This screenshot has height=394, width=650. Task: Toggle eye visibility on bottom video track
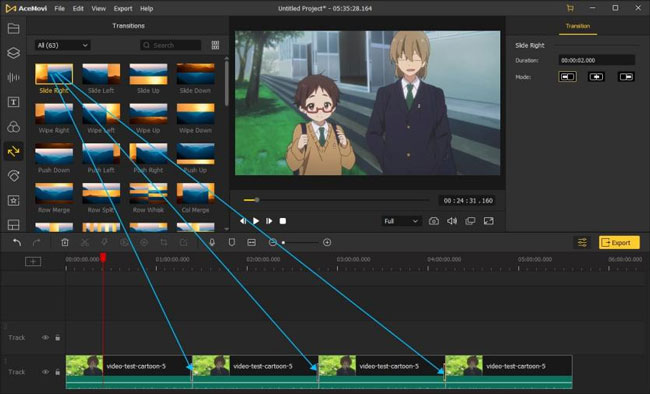(45, 372)
